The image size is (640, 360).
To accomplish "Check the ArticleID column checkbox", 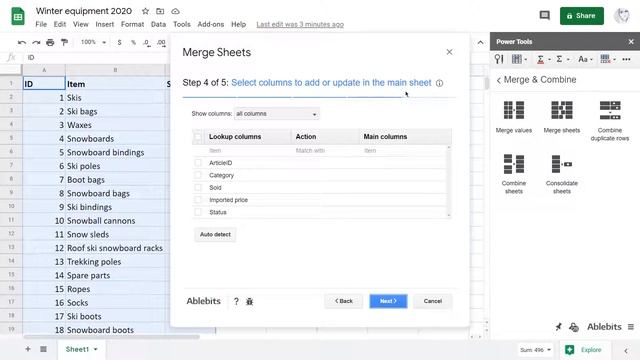I will pos(198,162).
